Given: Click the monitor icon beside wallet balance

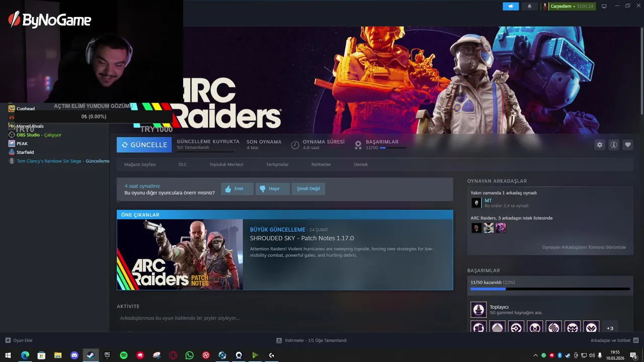Looking at the screenshot, I should [x=604, y=6].
